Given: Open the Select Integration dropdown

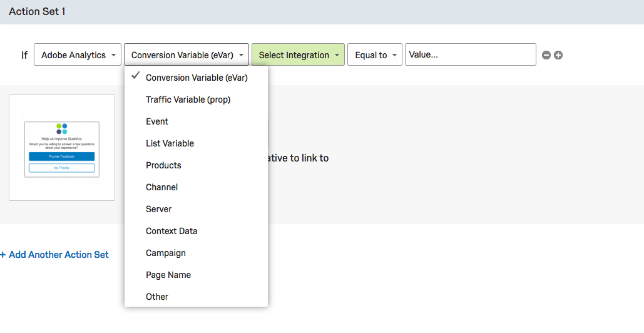Looking at the screenshot, I should coord(298,54).
